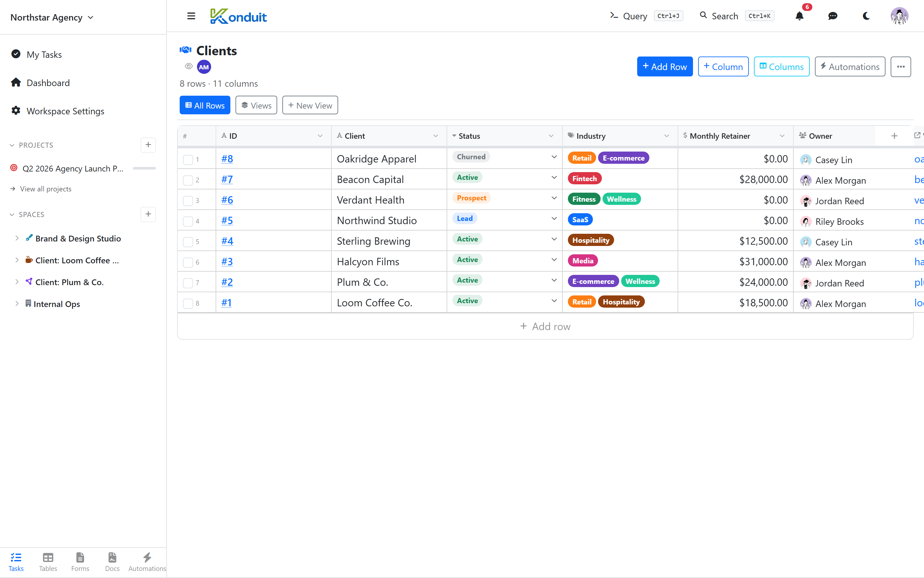
Task: Click the AM member avatar badge
Action: coord(204,67)
